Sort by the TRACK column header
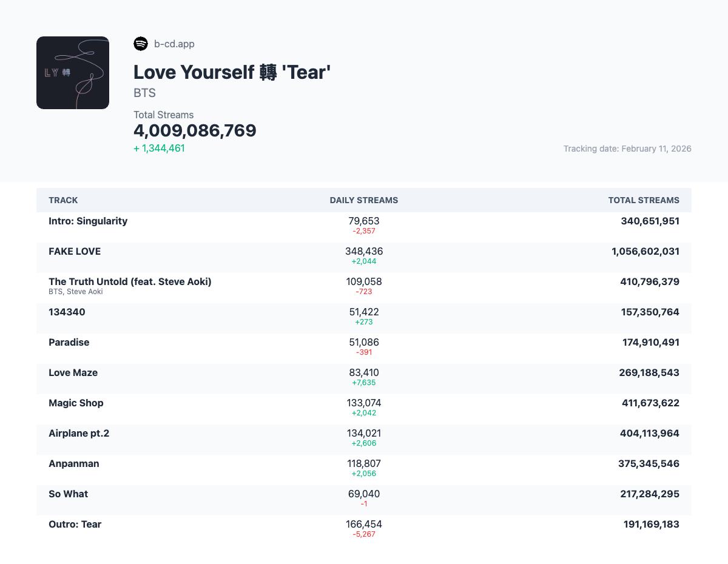Screen dimensions: 728x564 [63, 200]
